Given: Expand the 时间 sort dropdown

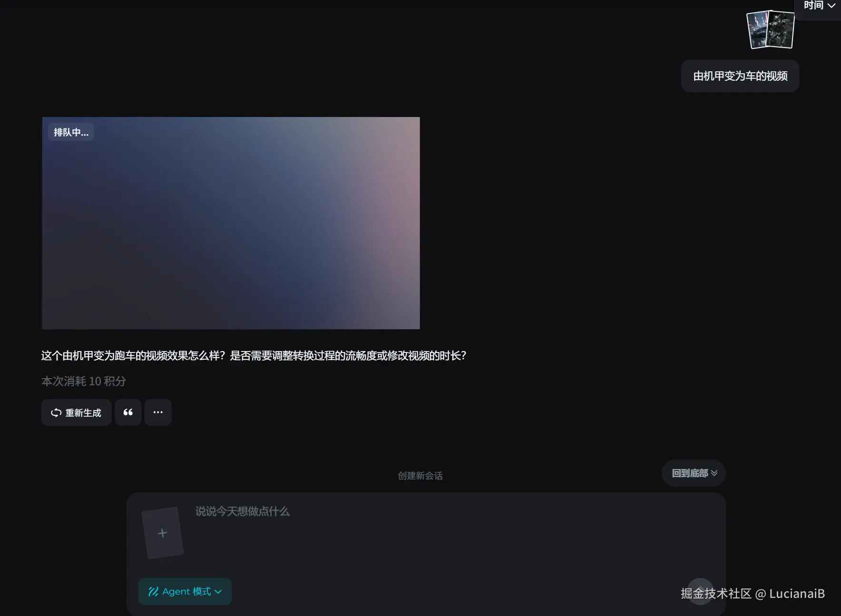Looking at the screenshot, I should coord(819,6).
